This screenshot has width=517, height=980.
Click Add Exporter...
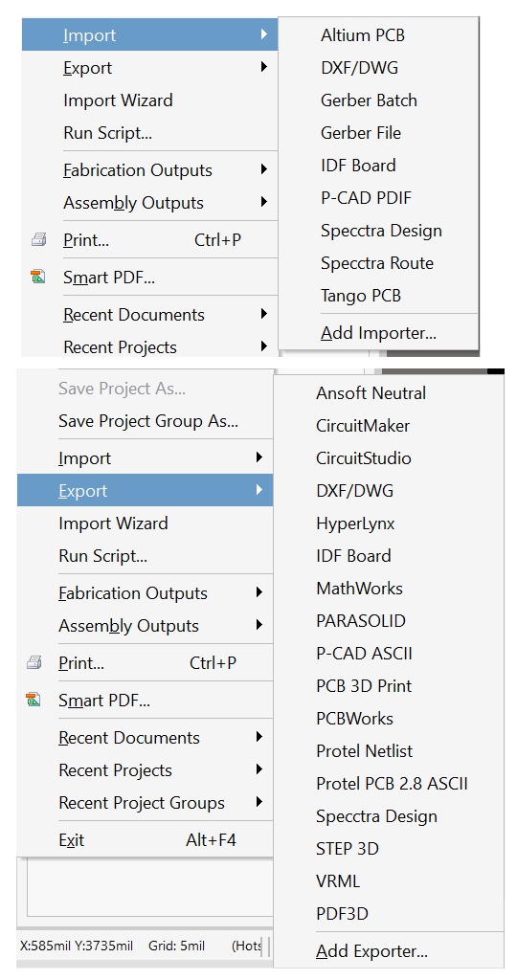click(372, 952)
